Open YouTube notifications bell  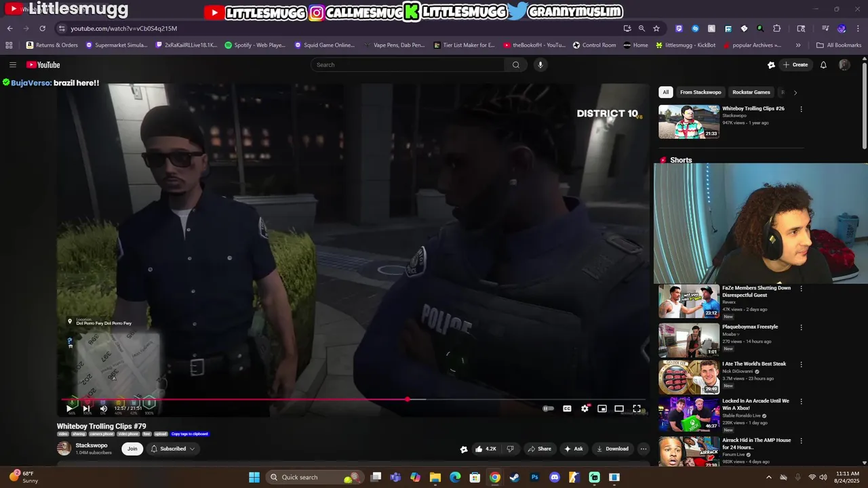tap(823, 64)
